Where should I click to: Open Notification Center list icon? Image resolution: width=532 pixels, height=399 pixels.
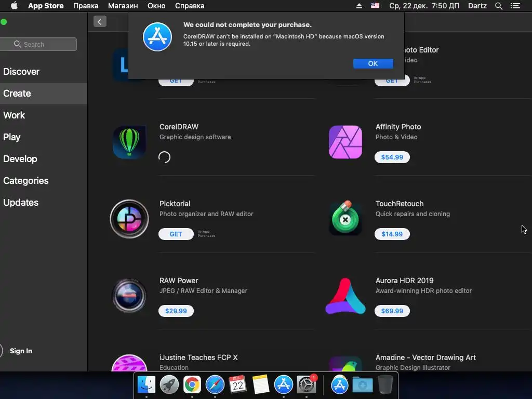pyautogui.click(x=515, y=6)
